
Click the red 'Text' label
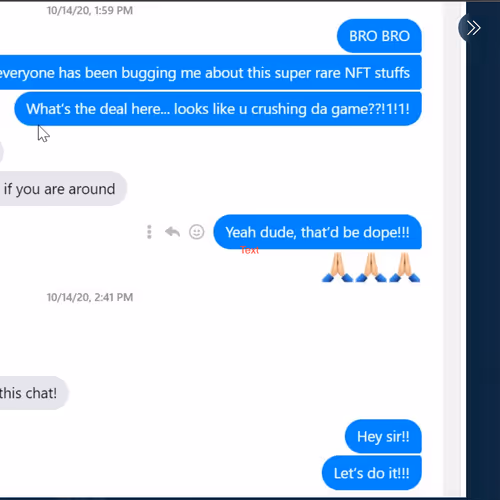tap(249, 250)
